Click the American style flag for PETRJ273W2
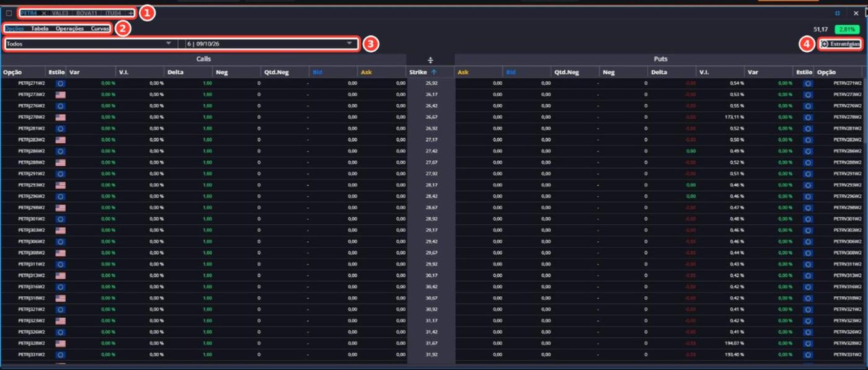 point(60,94)
